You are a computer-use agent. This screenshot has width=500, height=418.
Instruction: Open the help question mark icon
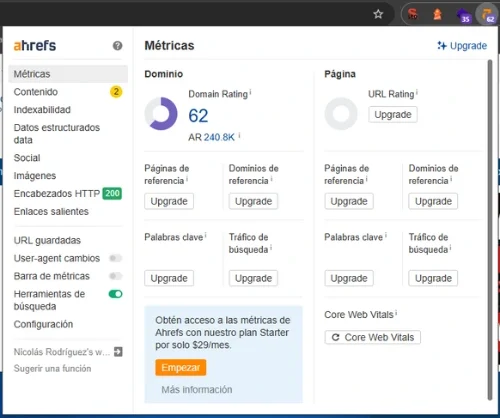tap(117, 46)
